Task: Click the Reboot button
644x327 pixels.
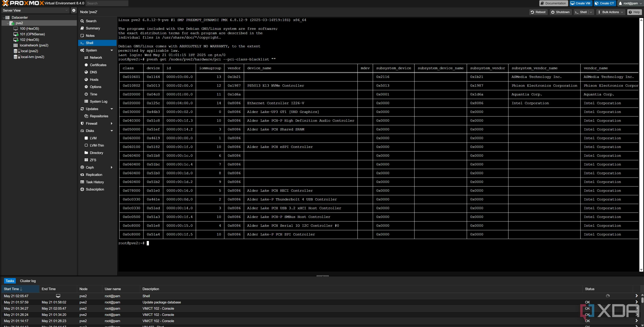Action: [538, 12]
